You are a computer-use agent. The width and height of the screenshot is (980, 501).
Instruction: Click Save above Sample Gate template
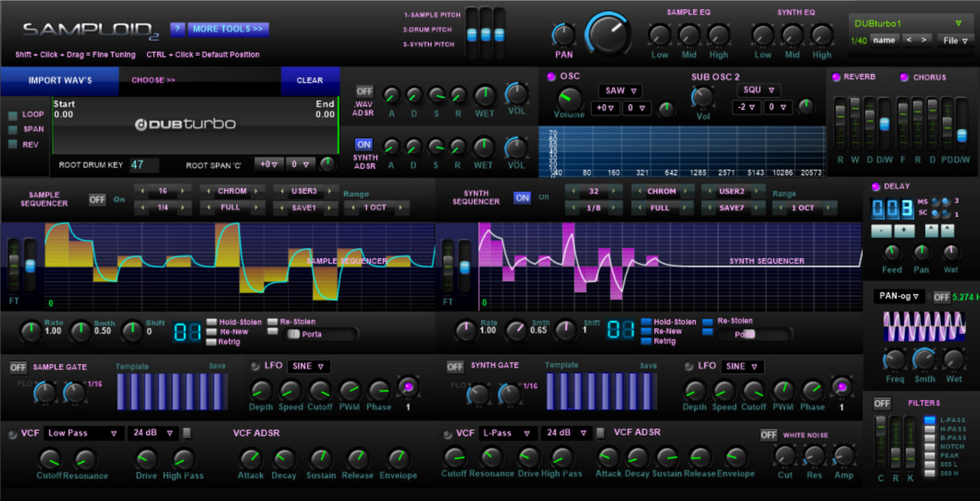[x=217, y=366]
